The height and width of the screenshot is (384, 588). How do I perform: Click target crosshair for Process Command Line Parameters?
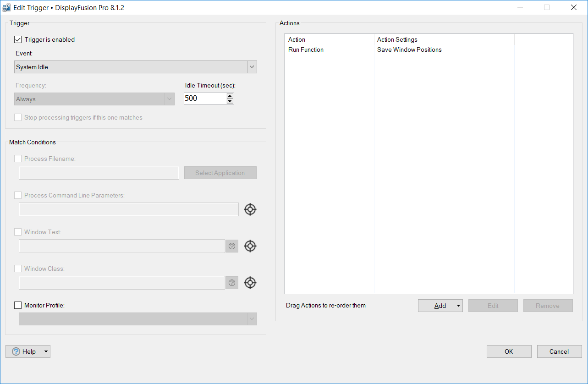click(250, 209)
